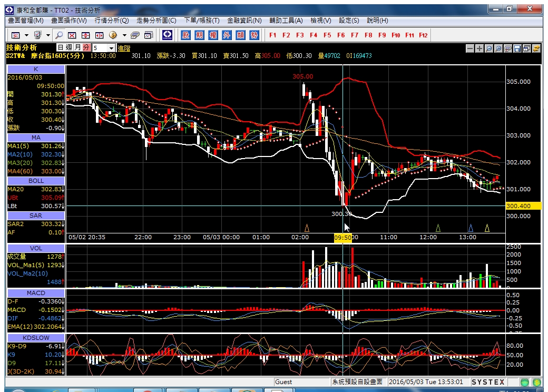Expand the dropdown arrow beside coin icon

pos(124,35)
